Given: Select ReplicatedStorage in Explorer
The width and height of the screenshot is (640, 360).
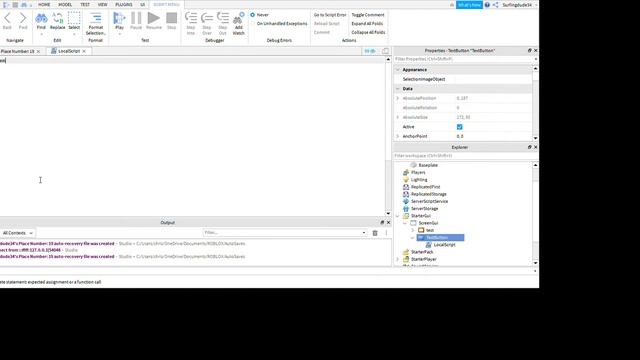Looking at the screenshot, I should pyautogui.click(x=429, y=194).
